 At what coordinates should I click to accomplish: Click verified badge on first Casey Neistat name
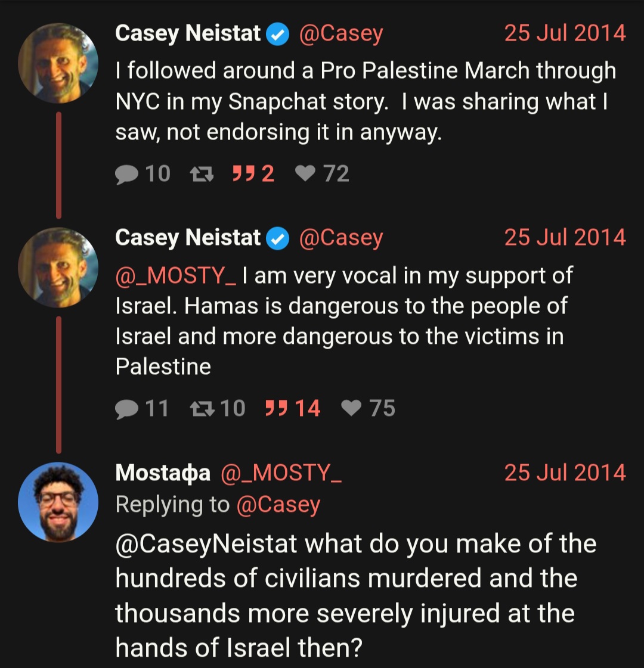tap(278, 35)
